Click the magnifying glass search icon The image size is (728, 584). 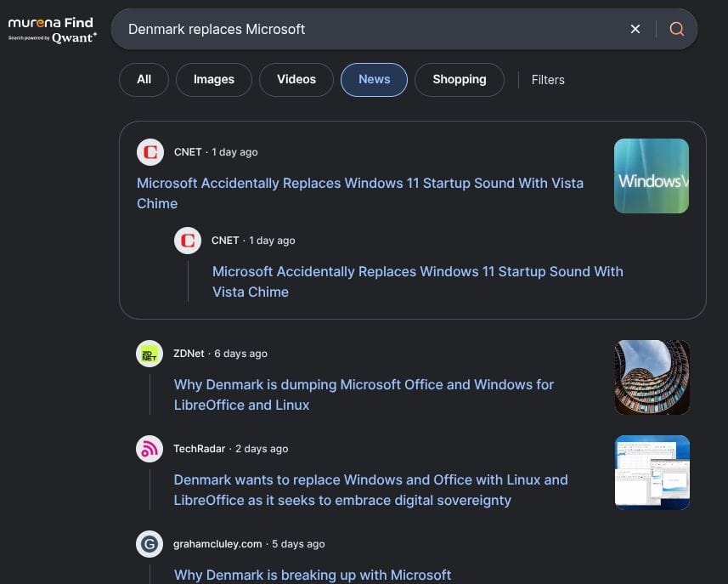[676, 28]
